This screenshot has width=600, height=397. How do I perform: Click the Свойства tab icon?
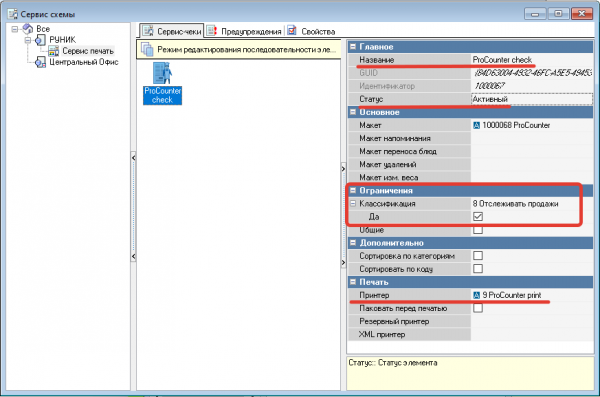(292, 31)
